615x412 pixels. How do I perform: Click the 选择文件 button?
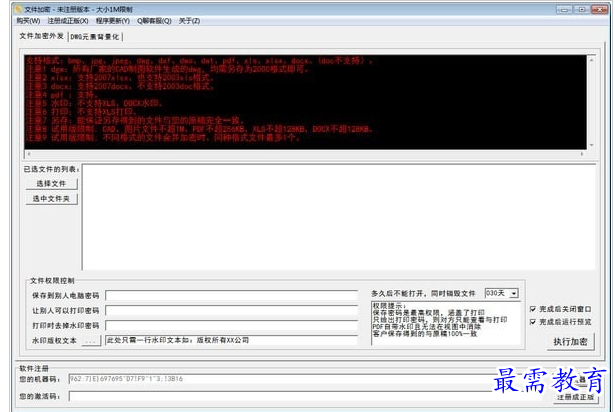coord(51,184)
